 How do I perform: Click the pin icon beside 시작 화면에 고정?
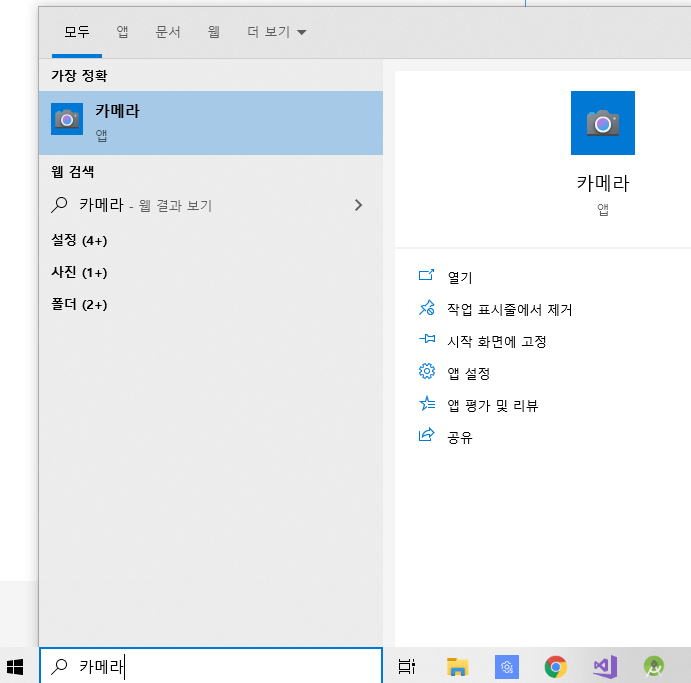[427, 339]
